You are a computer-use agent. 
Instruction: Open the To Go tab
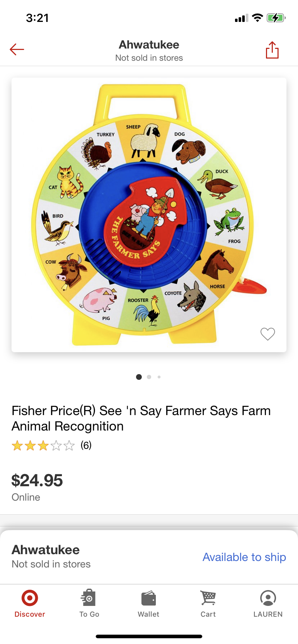pos(89,604)
